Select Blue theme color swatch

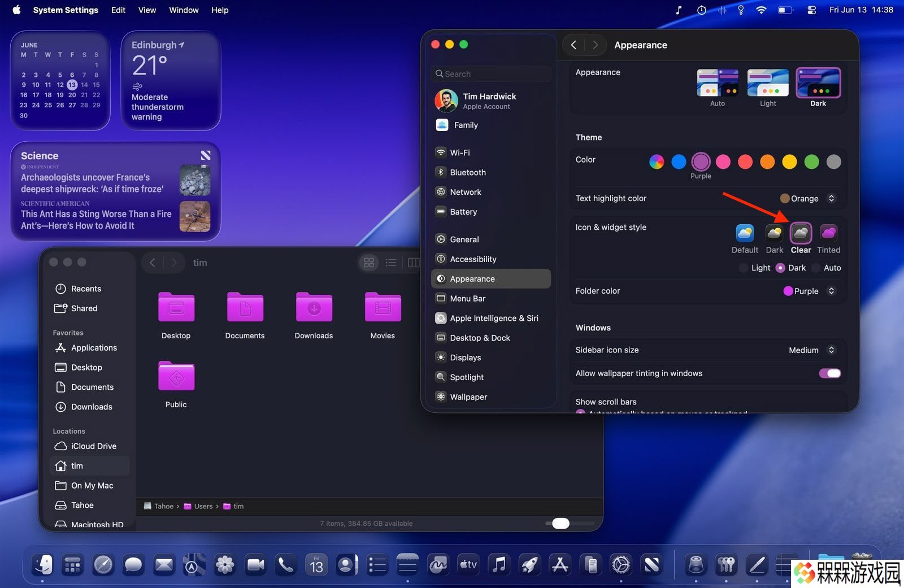pyautogui.click(x=679, y=162)
